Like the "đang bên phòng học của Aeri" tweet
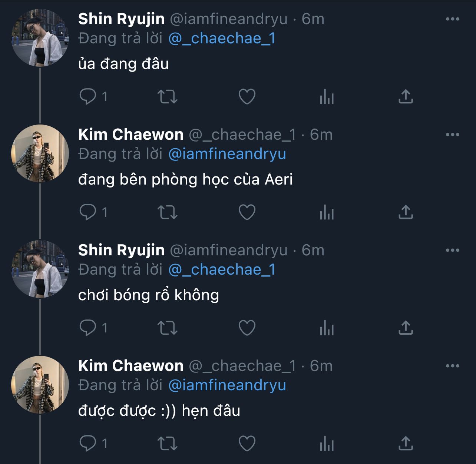This screenshot has height=464, width=476. tap(247, 212)
